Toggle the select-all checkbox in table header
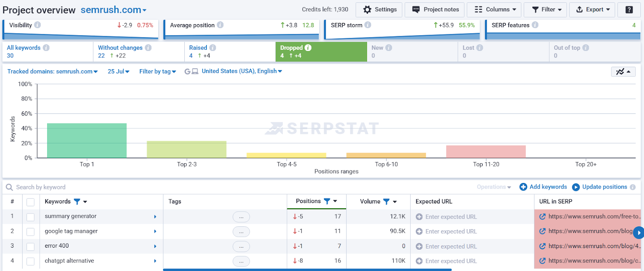This screenshot has width=644, height=271. 31,202
